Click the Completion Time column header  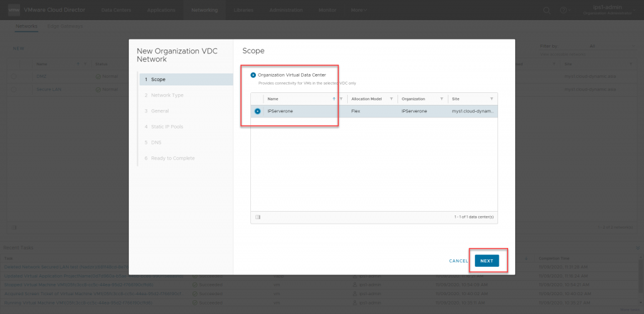pyautogui.click(x=553, y=259)
